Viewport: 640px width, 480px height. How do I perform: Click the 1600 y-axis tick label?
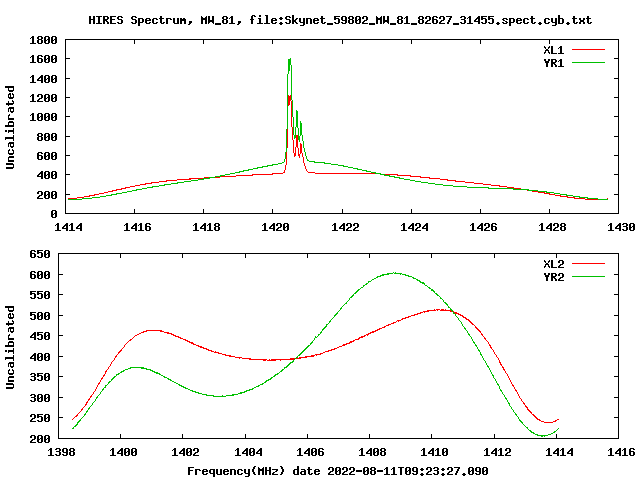pos(43,60)
